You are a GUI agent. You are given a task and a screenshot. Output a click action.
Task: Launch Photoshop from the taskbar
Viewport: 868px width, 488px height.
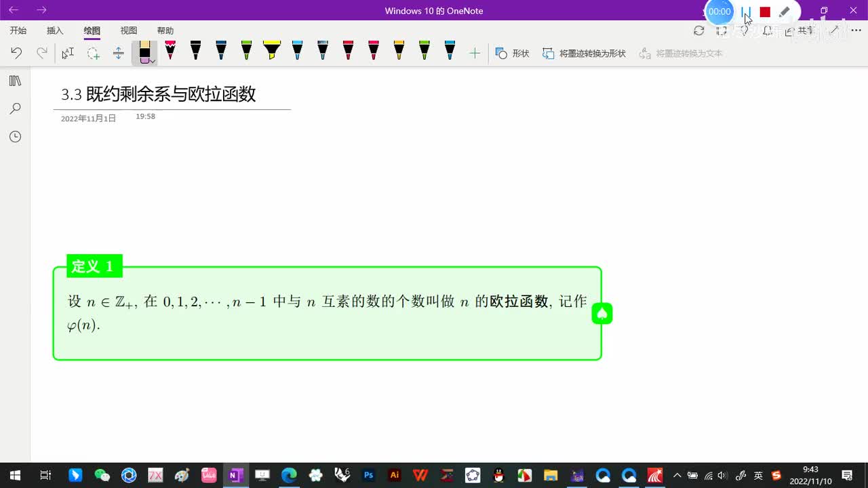(x=368, y=475)
